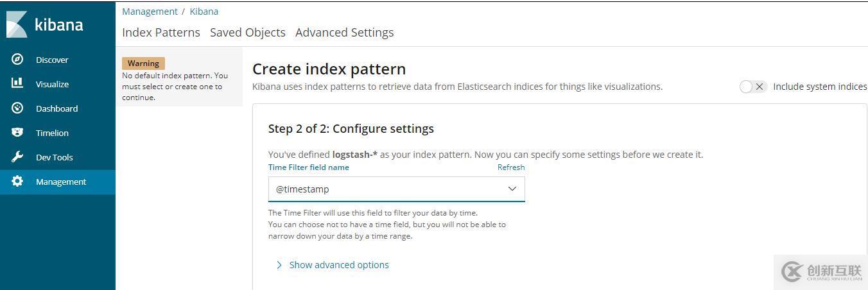
Task: Open Discover via the compass icon
Action: (x=17, y=60)
